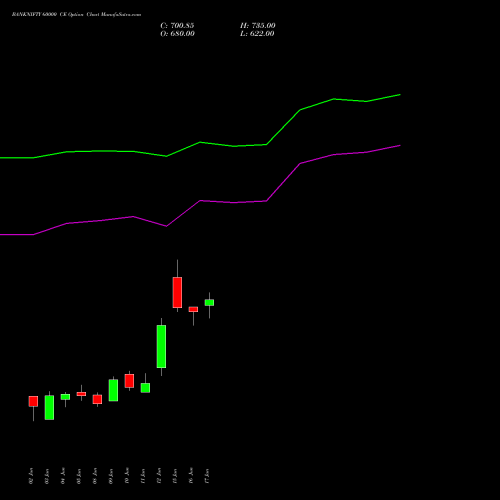Click the red candle above 10 Jun
The image size is (500, 500).
click(129, 381)
